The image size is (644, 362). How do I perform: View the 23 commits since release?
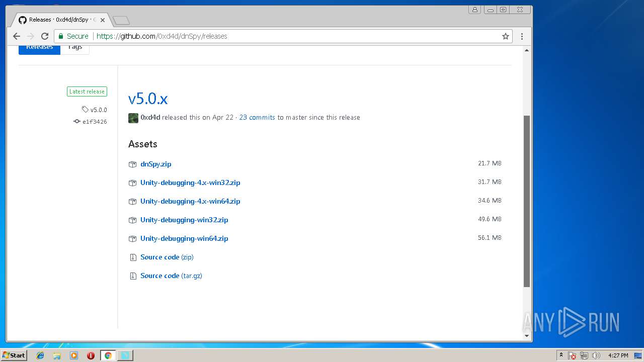[x=257, y=118]
